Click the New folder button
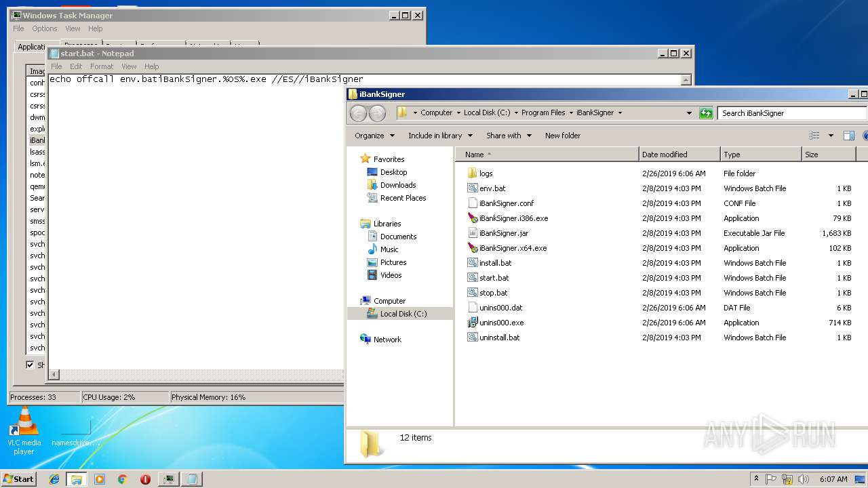This screenshot has height=488, width=868. click(563, 136)
